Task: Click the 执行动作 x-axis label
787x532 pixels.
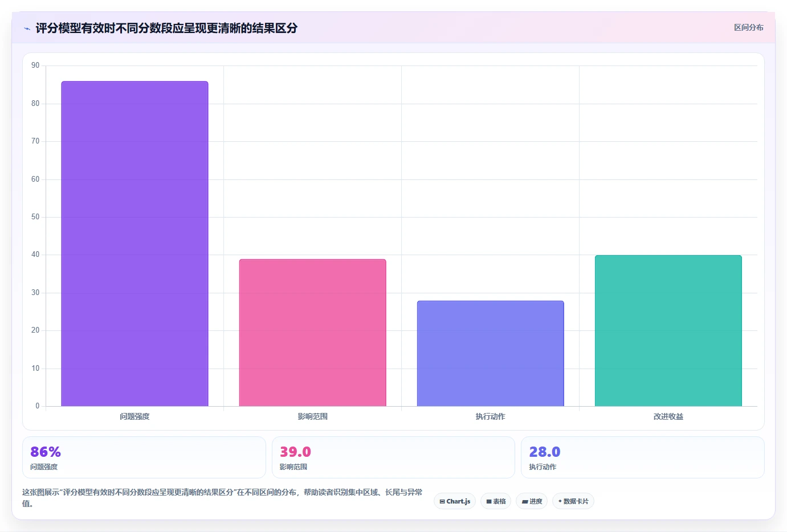Action: tap(490, 416)
